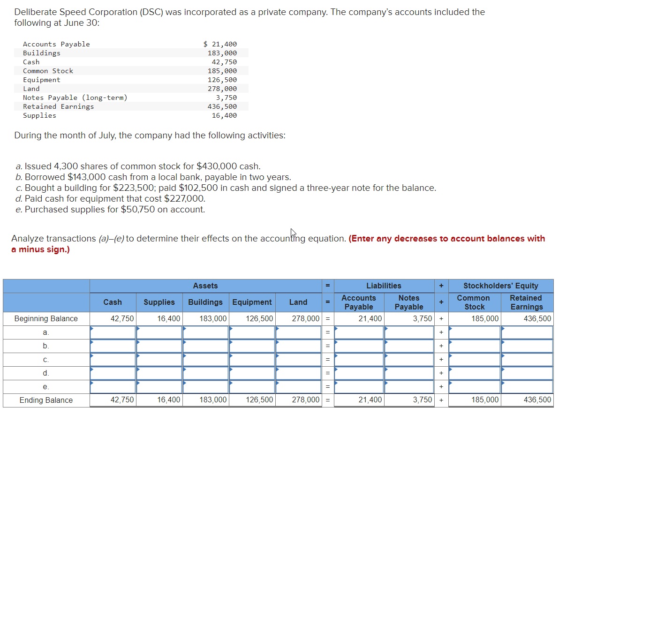The width and height of the screenshot is (672, 626).
Task: Click Land input cell in row d
Action: point(298,373)
